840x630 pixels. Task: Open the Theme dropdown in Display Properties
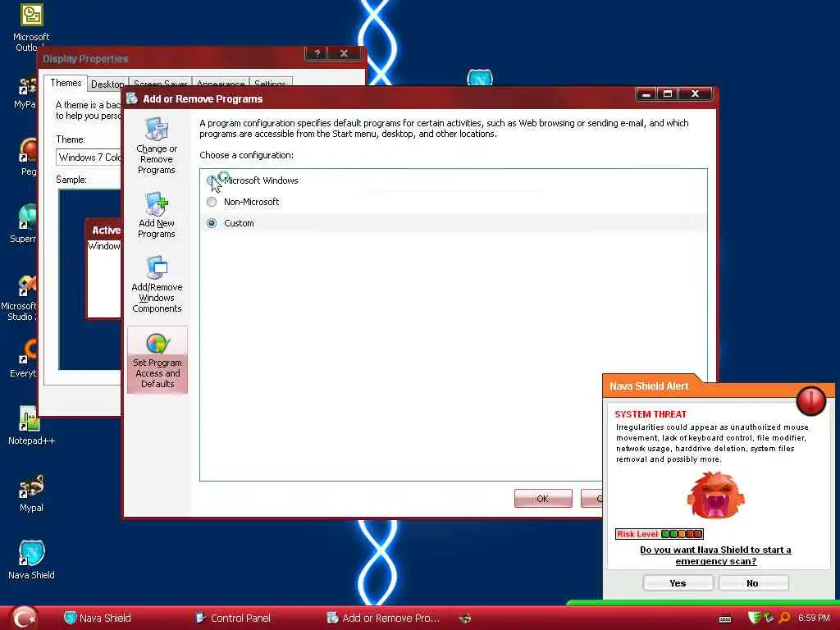(x=89, y=157)
